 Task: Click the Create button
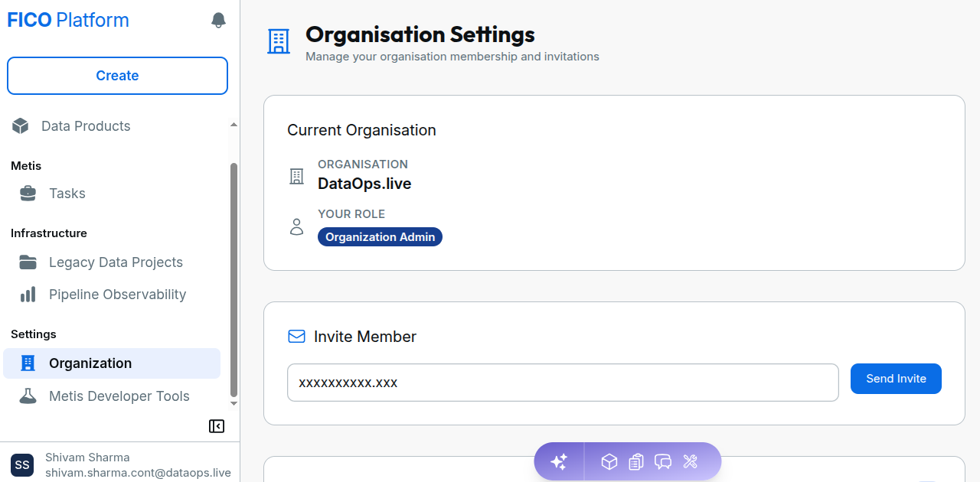(117, 76)
